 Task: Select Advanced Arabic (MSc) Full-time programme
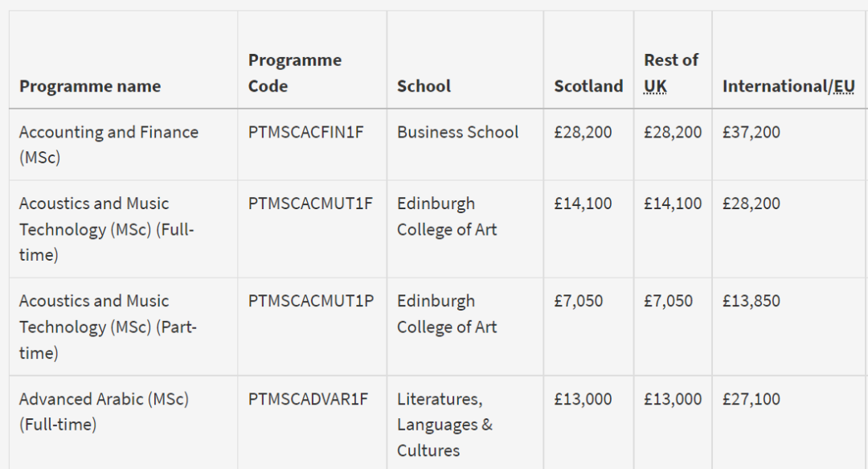pyautogui.click(x=104, y=411)
